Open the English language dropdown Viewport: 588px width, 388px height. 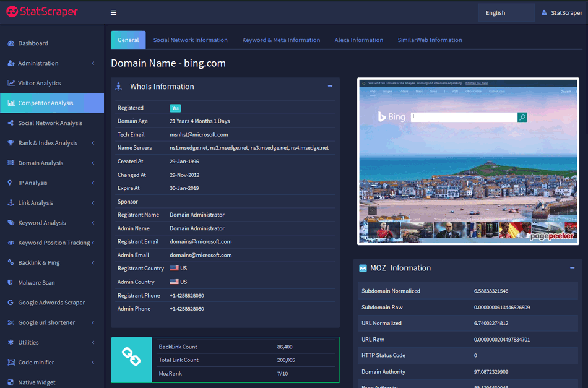506,13
